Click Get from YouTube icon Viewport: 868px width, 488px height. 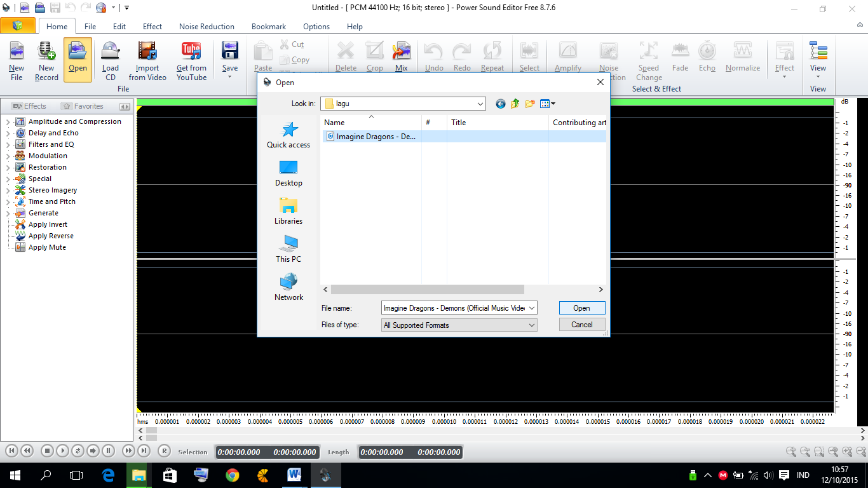coord(191,61)
